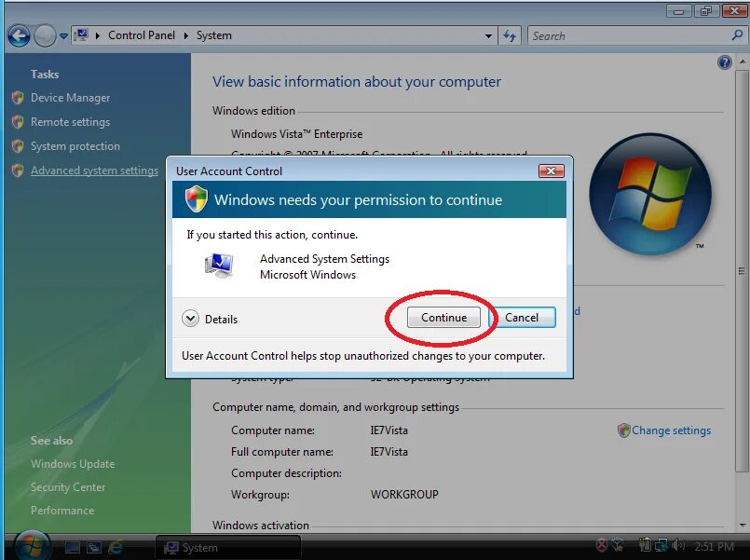The image size is (750, 560).
Task: Click the Remote settings shield icon
Action: 18,122
